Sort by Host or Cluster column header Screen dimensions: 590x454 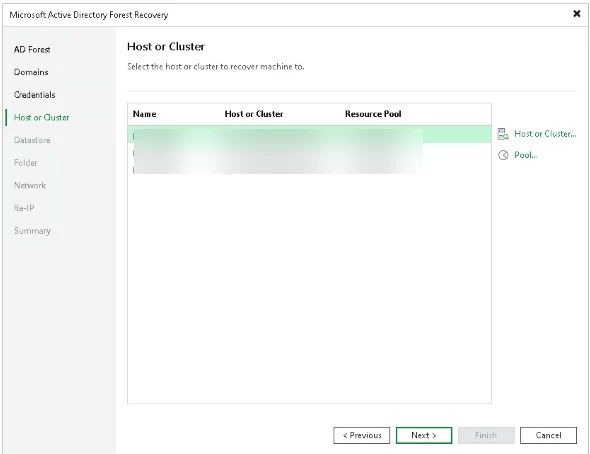(x=254, y=114)
